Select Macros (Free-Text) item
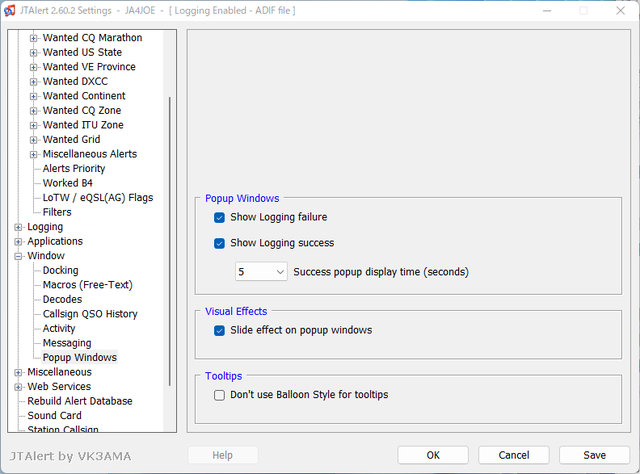The width and height of the screenshot is (640, 474). [x=88, y=285]
